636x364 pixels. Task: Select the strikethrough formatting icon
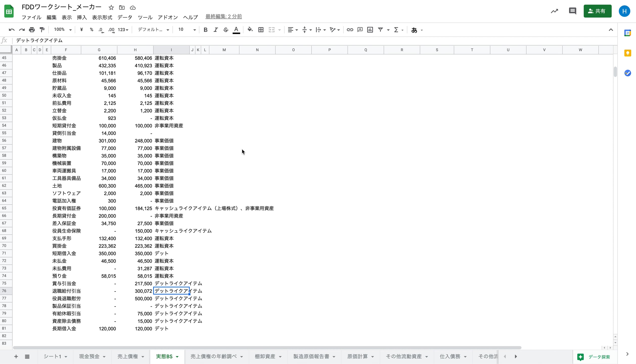(x=226, y=30)
